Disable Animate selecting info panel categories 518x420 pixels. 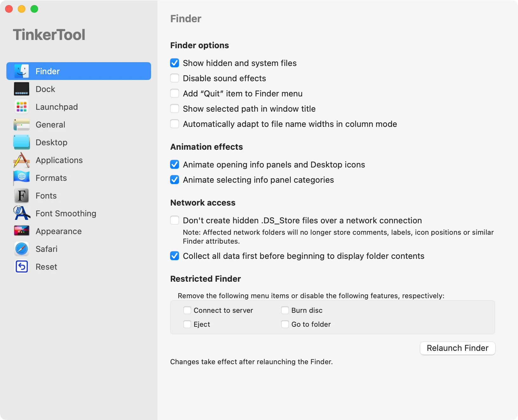point(175,180)
